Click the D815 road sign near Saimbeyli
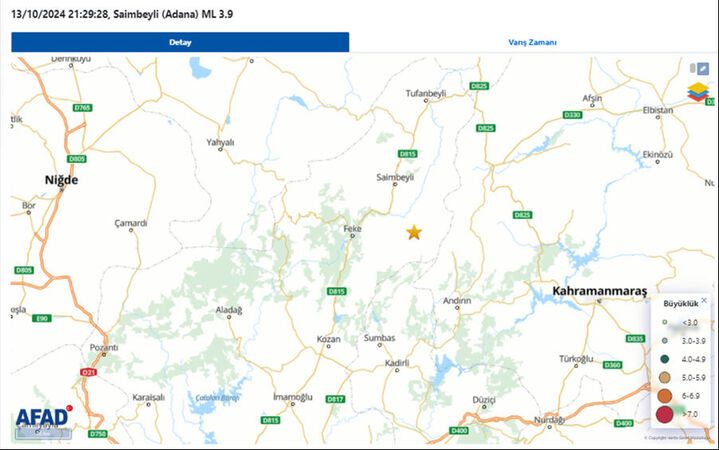719x450 pixels. [407, 154]
